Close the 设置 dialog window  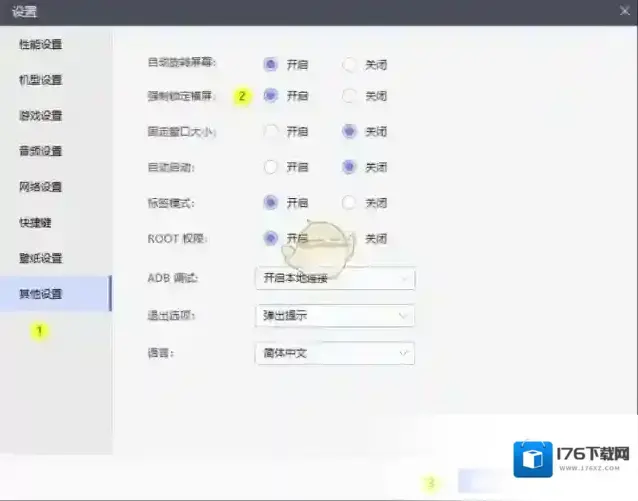click(x=625, y=11)
